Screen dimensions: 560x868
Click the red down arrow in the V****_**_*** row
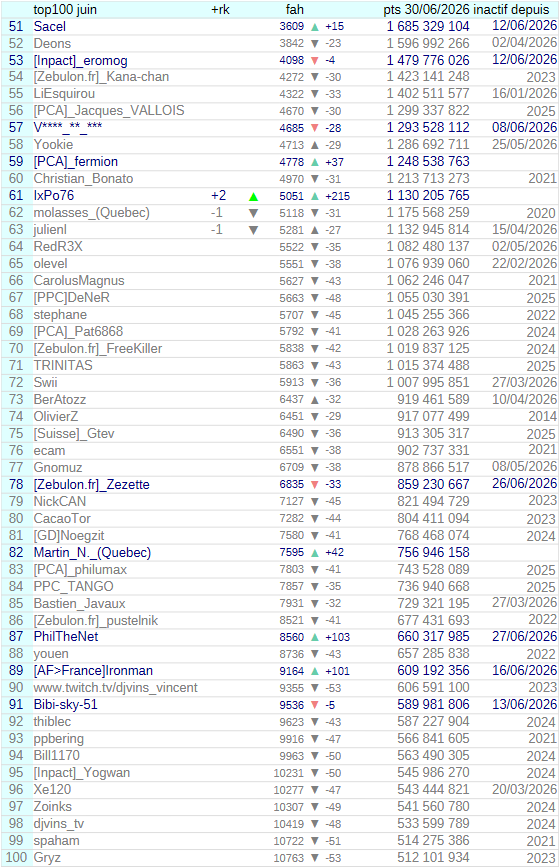(315, 128)
